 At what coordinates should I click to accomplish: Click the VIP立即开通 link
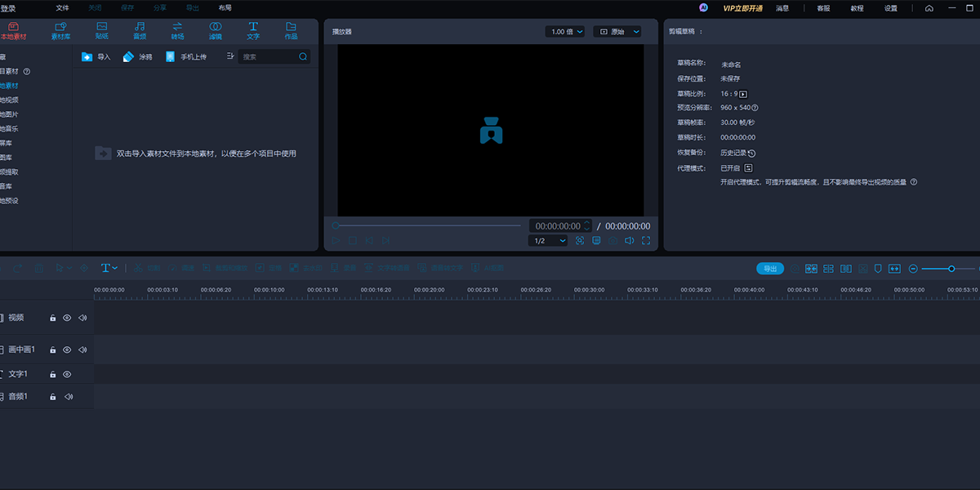(x=742, y=8)
